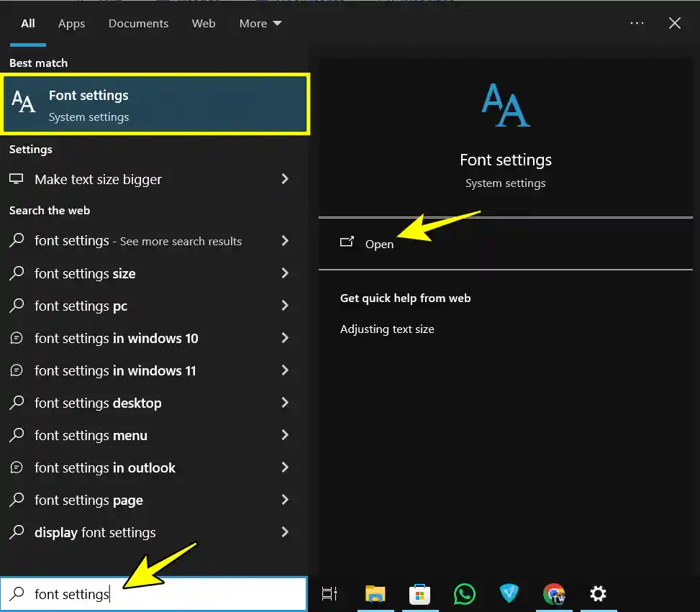Expand the More dropdown in the search header
The image size is (700, 612).
(x=260, y=23)
